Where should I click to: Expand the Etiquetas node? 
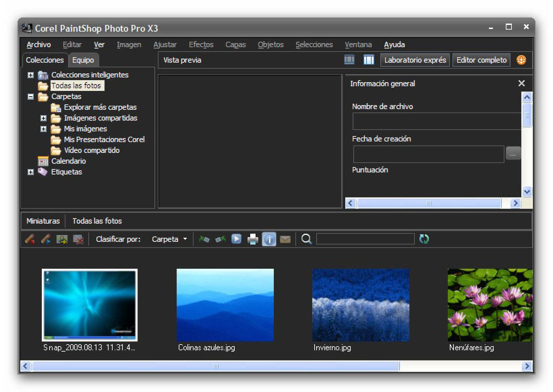[30, 172]
